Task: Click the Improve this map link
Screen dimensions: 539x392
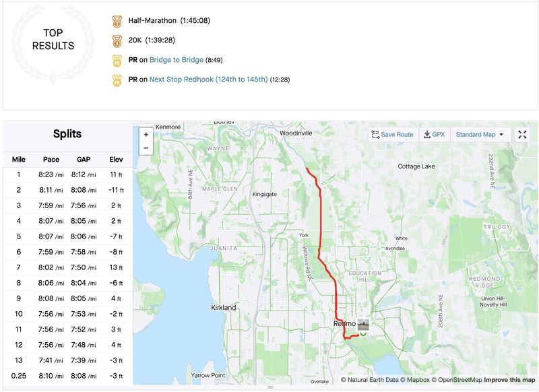Action: [509, 380]
